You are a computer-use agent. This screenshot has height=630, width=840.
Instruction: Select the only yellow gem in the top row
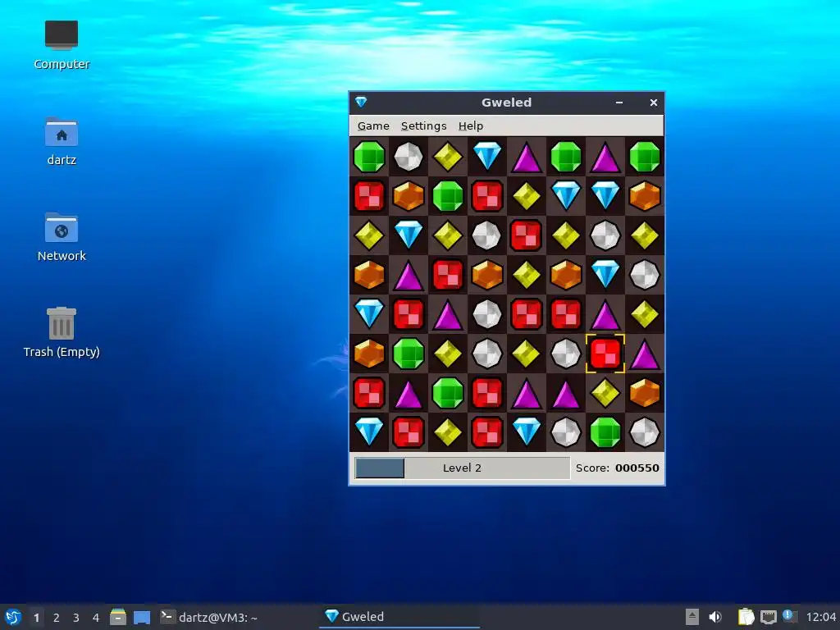[x=448, y=157]
